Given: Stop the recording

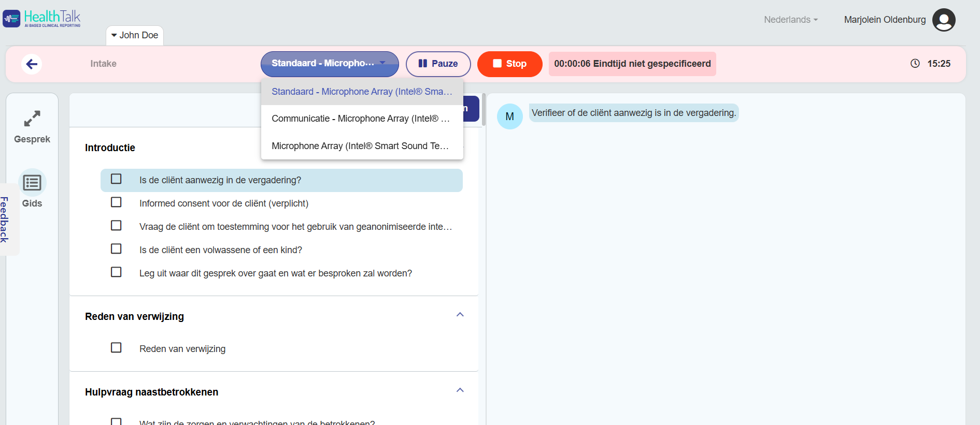Looking at the screenshot, I should (509, 64).
